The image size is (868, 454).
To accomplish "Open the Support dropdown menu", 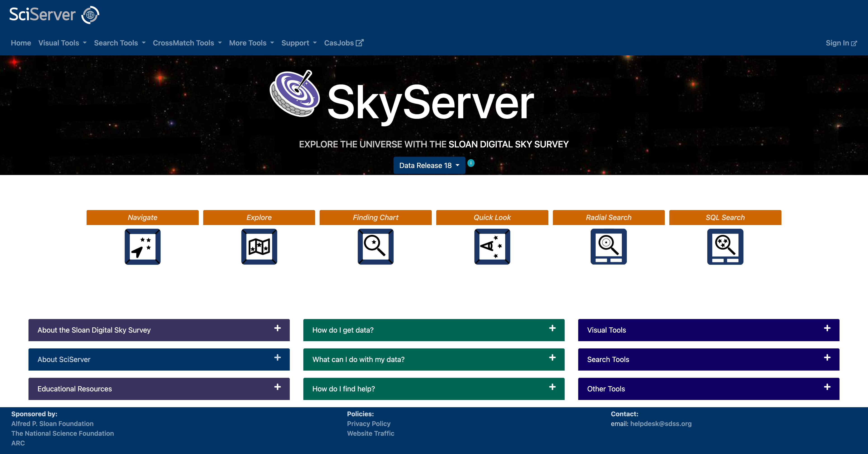I will pos(299,43).
